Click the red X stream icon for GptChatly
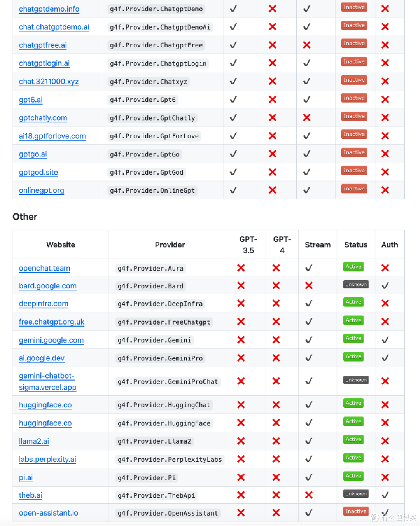Image resolution: width=420 pixels, height=526 pixels. click(307, 117)
